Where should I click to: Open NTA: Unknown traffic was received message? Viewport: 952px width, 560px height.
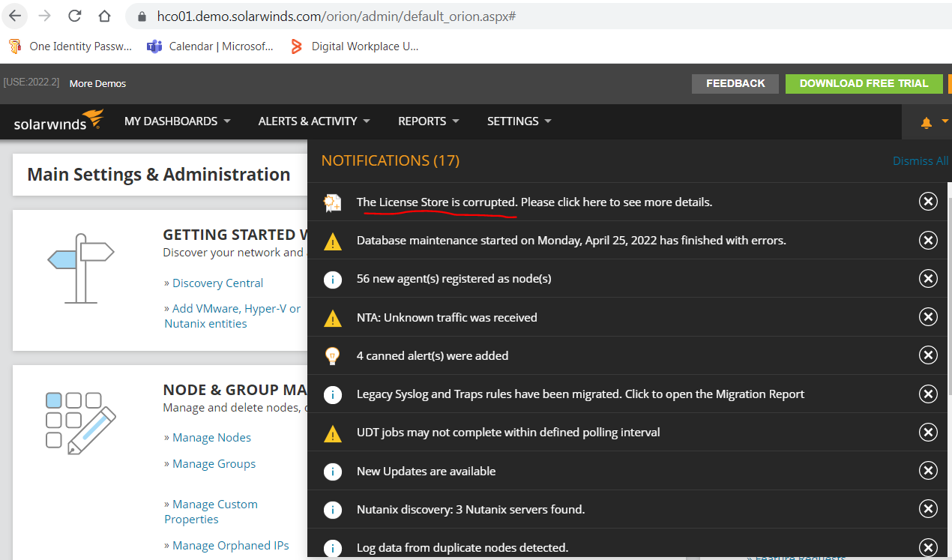(447, 317)
